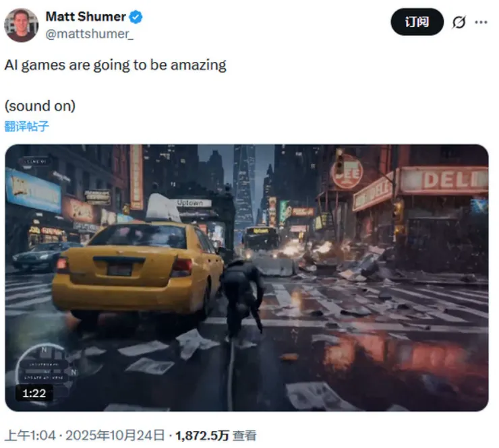Click the blue verified checkmark badge

(x=136, y=17)
